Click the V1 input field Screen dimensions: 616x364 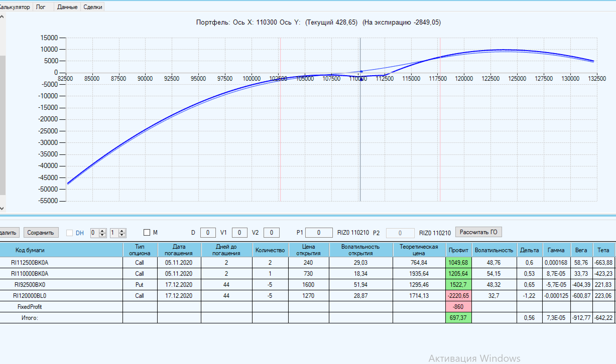pyautogui.click(x=239, y=233)
